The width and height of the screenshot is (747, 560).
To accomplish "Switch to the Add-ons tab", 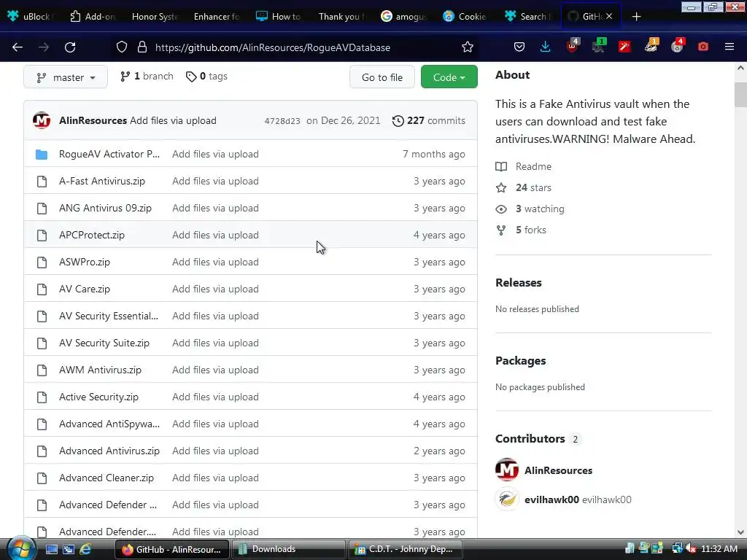I will (x=93, y=17).
